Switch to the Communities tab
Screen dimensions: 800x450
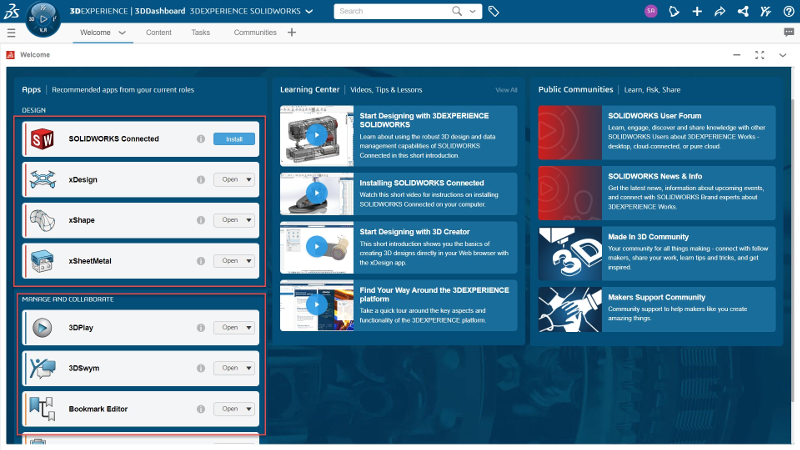point(255,32)
